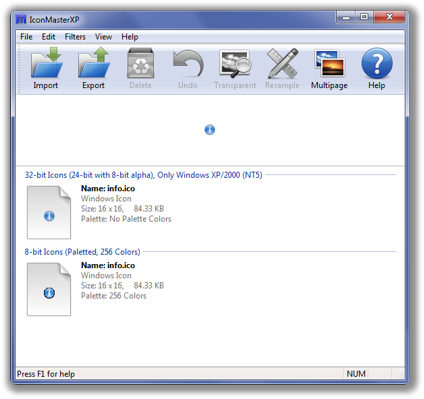
Task: Maximize the IconMasterXP window
Action: pyautogui.click(x=364, y=17)
